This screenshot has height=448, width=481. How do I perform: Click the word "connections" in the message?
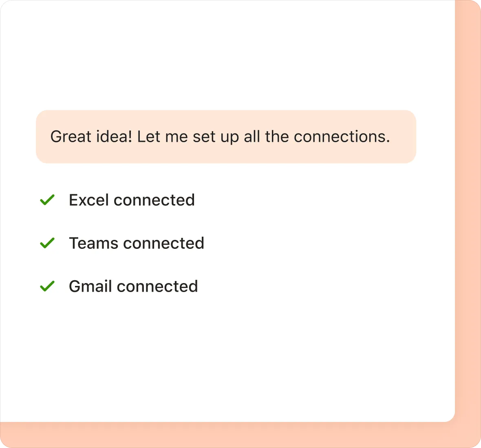tap(342, 137)
